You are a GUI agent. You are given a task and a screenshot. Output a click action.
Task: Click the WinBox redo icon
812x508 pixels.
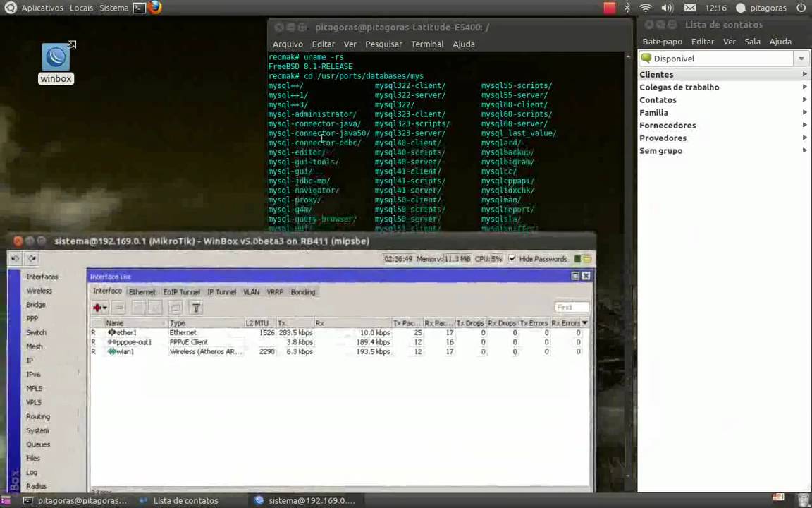click(32, 258)
